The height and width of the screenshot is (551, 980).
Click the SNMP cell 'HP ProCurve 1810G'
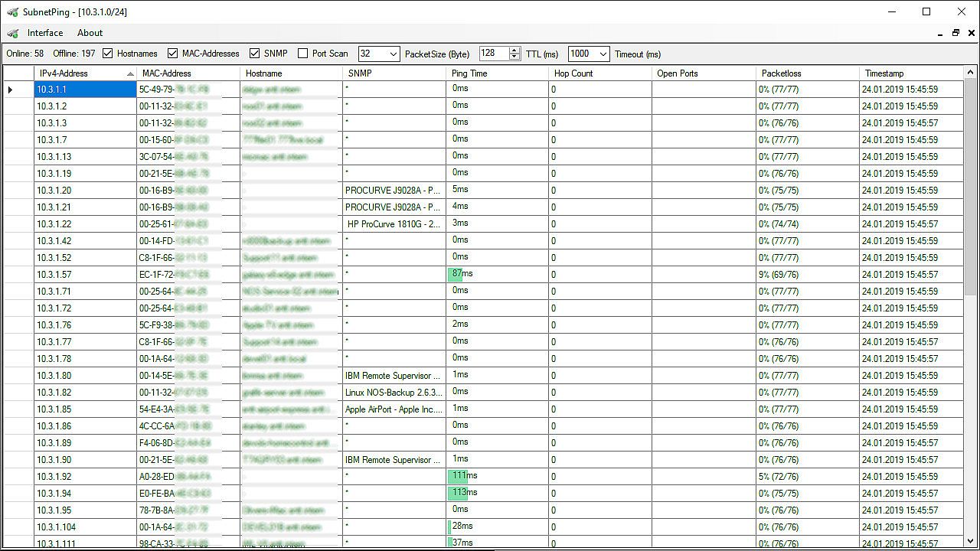pos(394,224)
